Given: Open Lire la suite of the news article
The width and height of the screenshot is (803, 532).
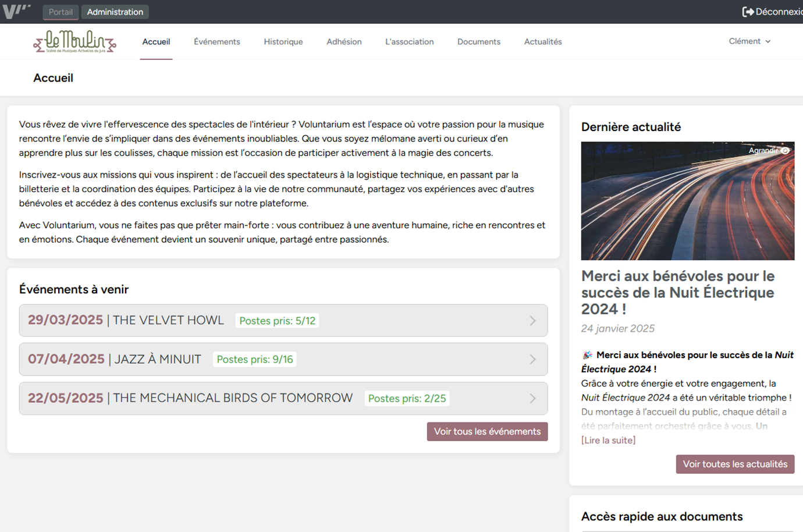Looking at the screenshot, I should pyautogui.click(x=608, y=440).
